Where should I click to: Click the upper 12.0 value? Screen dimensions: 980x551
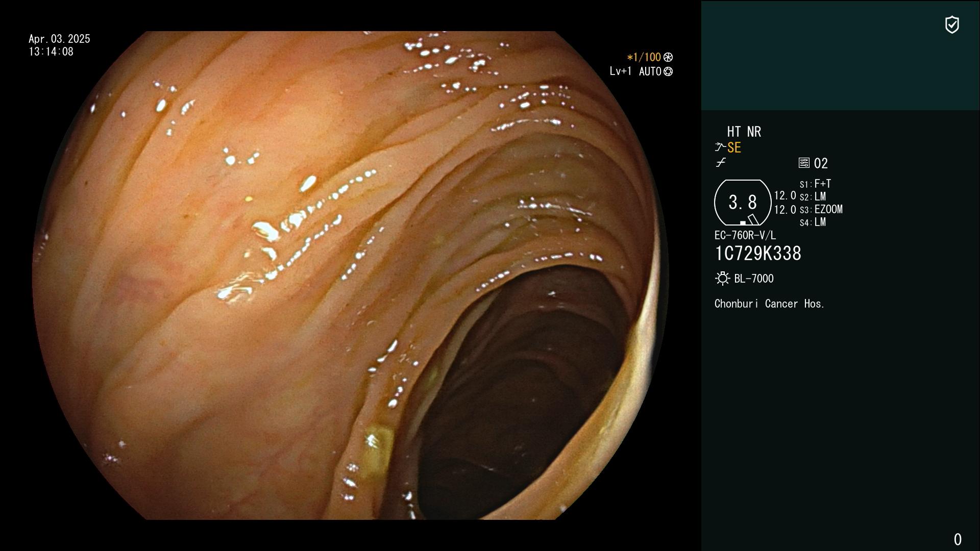click(x=785, y=195)
